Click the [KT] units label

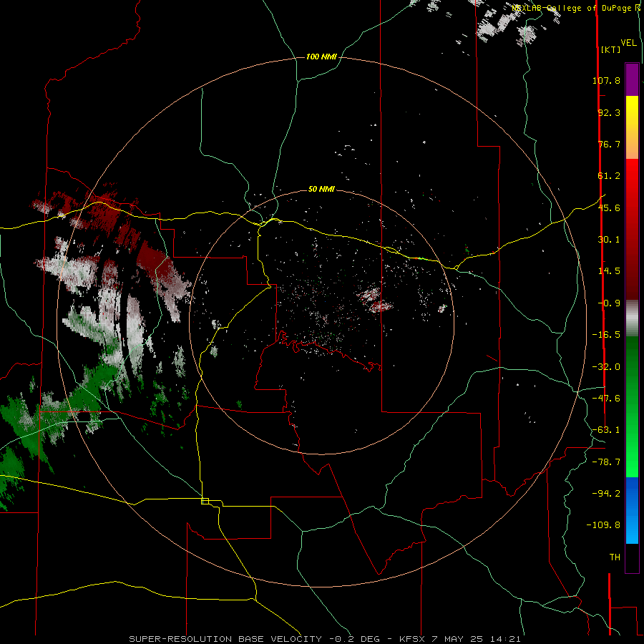[x=610, y=49]
